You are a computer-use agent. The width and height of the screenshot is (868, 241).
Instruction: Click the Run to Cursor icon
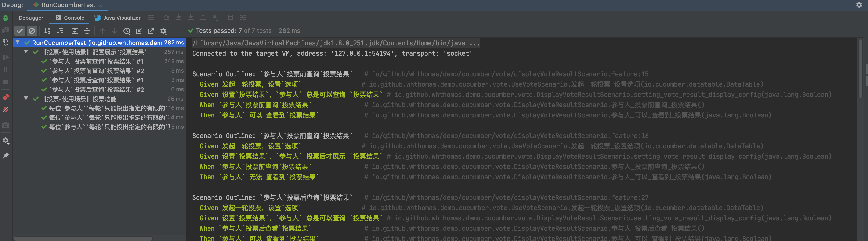pyautogui.click(x=215, y=18)
